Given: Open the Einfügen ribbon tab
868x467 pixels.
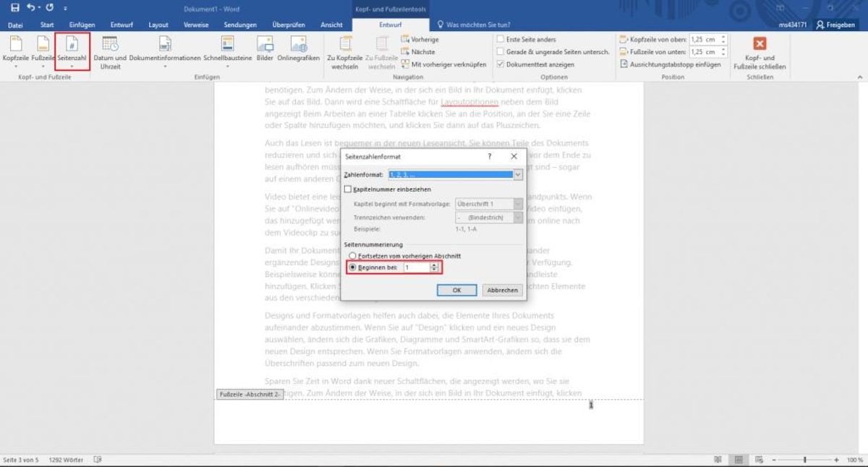Looking at the screenshot, I should pos(82,25).
